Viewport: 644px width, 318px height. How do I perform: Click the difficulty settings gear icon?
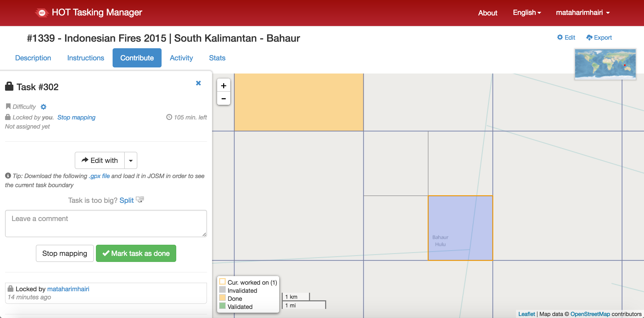[43, 107]
